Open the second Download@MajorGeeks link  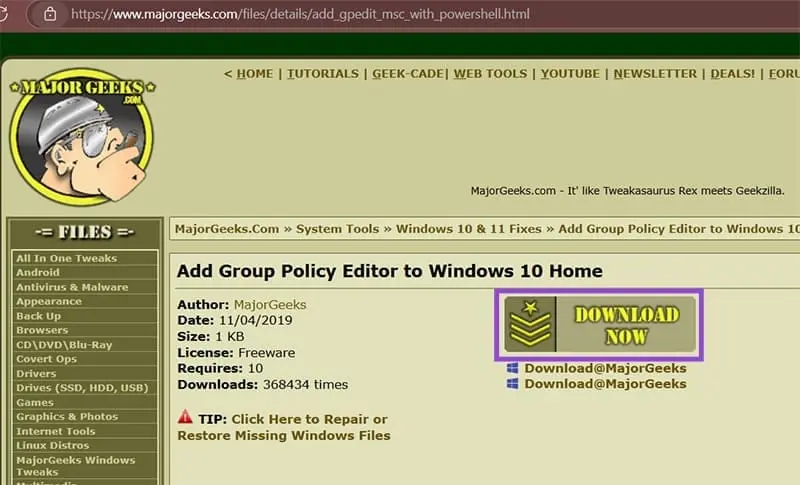click(x=605, y=384)
